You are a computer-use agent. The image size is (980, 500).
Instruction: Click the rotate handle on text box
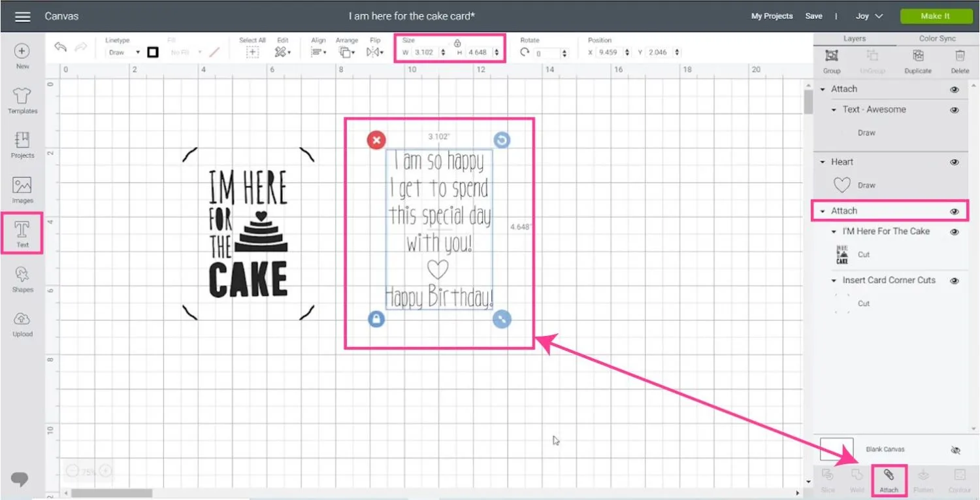(x=502, y=140)
